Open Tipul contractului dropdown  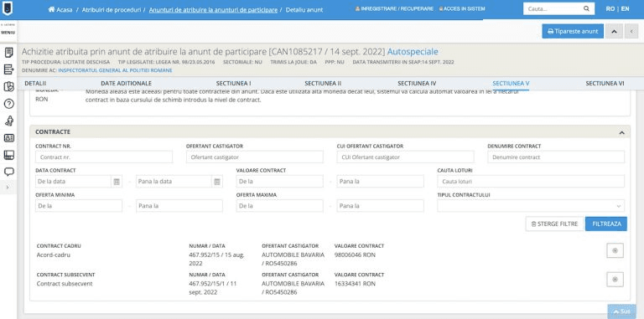click(x=531, y=206)
